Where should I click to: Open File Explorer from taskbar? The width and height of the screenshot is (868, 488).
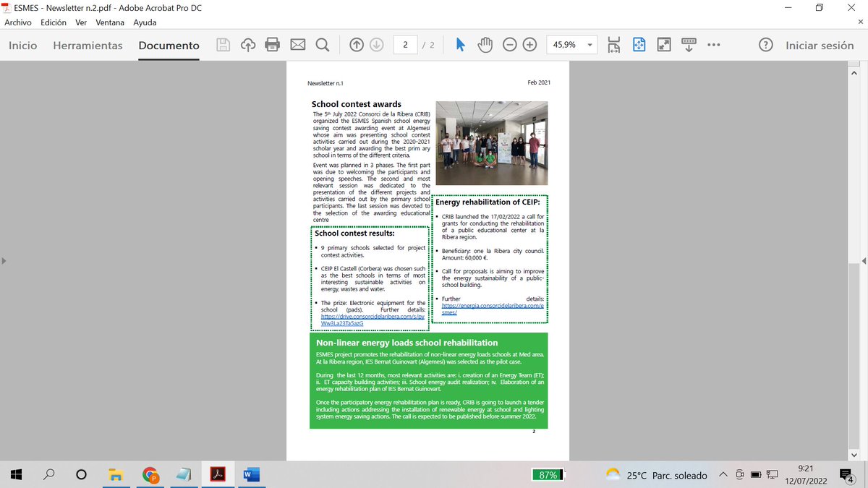116,475
